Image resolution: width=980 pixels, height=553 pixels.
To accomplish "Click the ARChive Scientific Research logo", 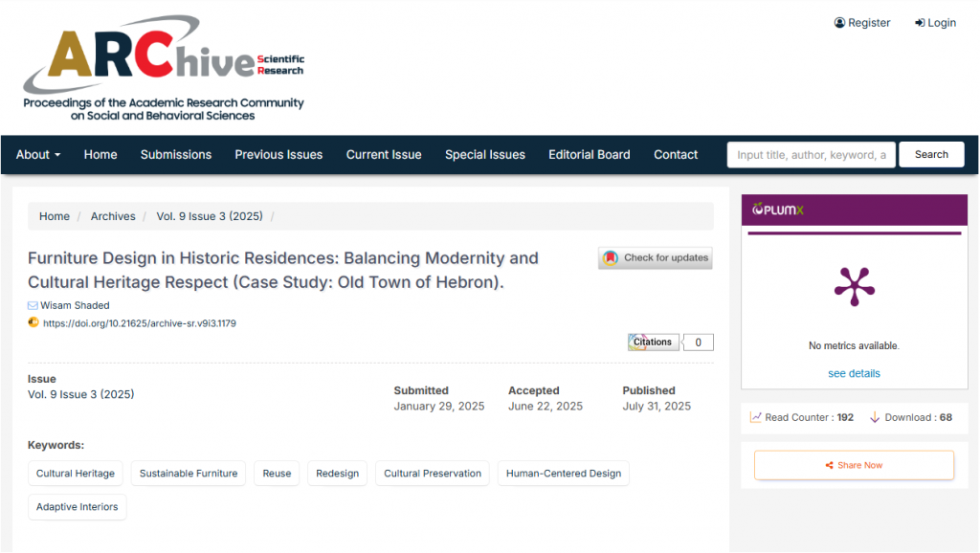I will pos(164,68).
